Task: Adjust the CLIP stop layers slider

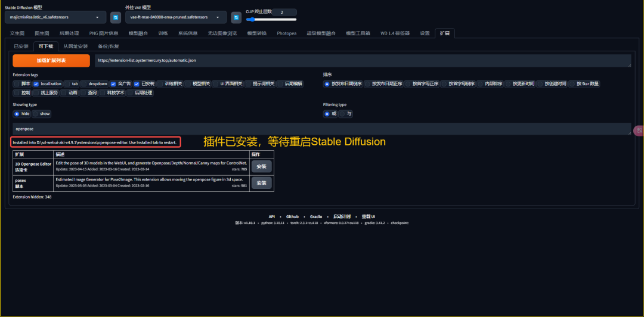Action: tap(271, 19)
